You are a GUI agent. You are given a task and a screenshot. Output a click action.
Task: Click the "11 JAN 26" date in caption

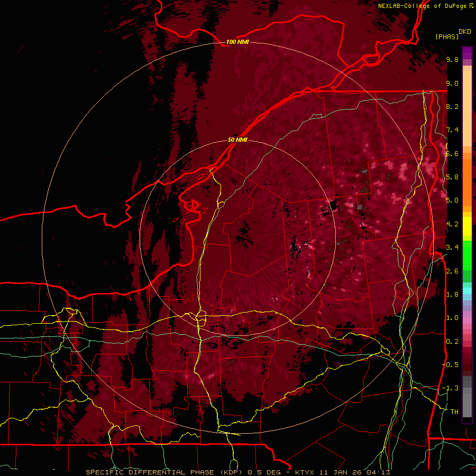tap(341, 472)
